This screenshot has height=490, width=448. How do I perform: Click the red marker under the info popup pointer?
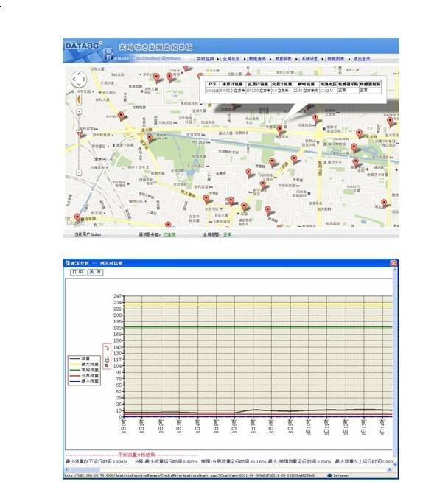pyautogui.click(x=279, y=130)
